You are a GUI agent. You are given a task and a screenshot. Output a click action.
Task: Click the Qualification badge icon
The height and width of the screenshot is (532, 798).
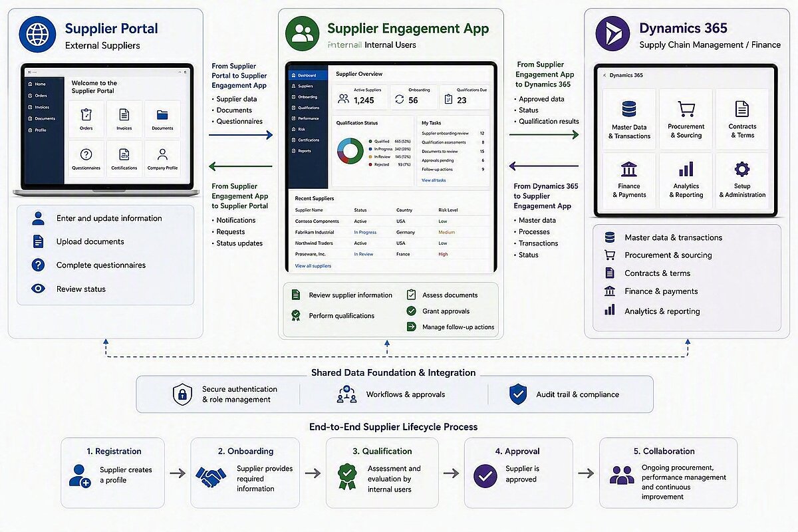click(346, 476)
